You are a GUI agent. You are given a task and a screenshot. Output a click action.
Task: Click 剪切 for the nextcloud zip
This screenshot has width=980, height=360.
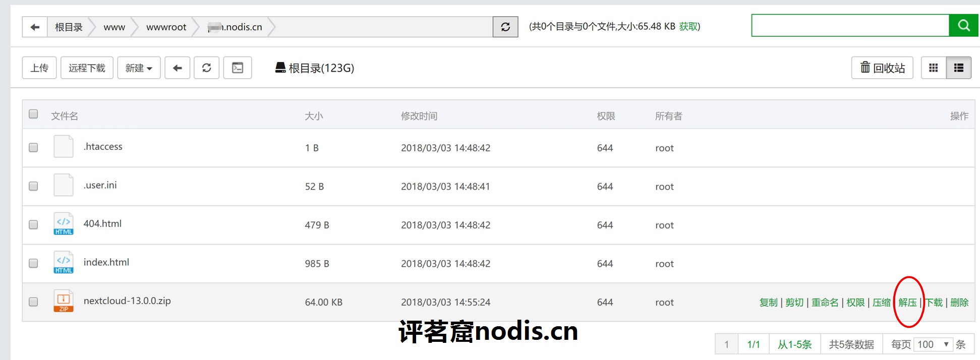[x=794, y=302]
